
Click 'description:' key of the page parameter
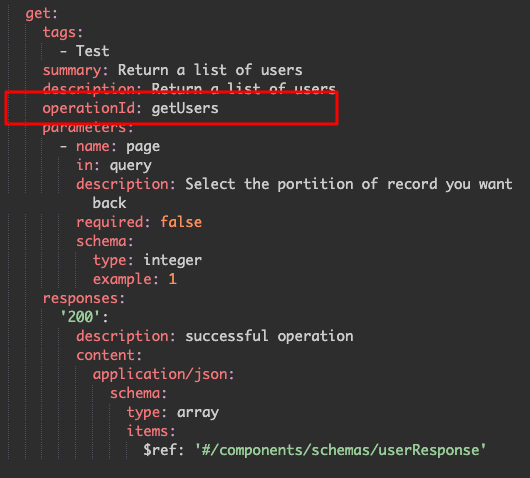pyautogui.click(x=126, y=185)
